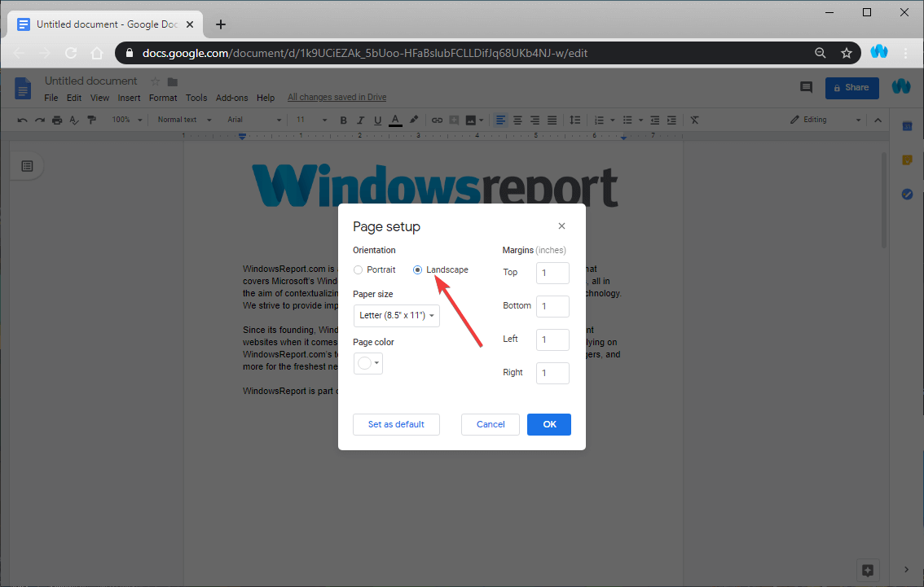Select the Landscape orientation
This screenshot has width=924, height=587.
point(417,269)
